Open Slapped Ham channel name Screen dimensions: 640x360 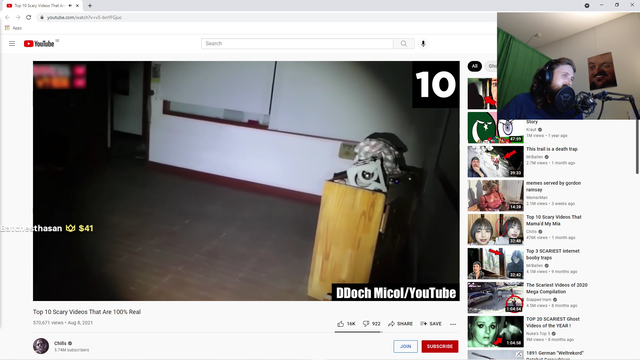click(539, 300)
